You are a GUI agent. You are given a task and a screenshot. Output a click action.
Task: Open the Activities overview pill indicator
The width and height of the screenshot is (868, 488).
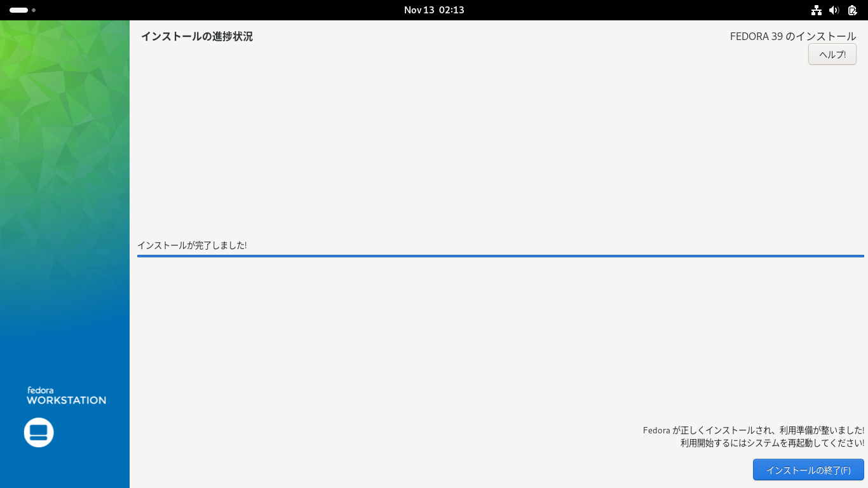[18, 10]
